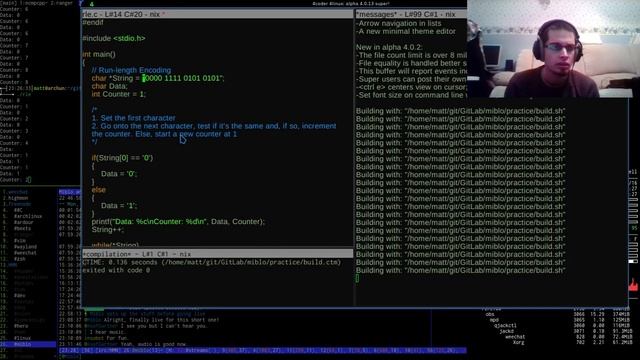The height and width of the screenshot is (360, 640).
Task: Click '-Arrow navigation in lists' message
Action: click(x=398, y=23)
